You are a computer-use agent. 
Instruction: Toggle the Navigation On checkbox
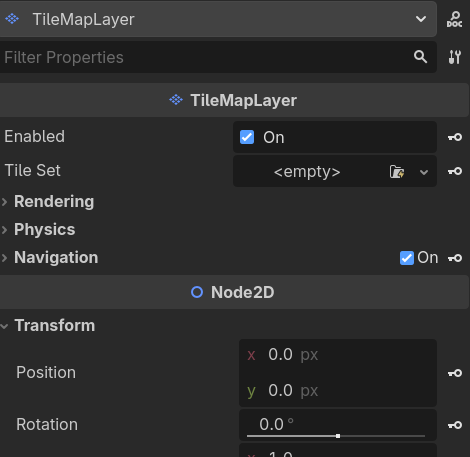pos(407,258)
